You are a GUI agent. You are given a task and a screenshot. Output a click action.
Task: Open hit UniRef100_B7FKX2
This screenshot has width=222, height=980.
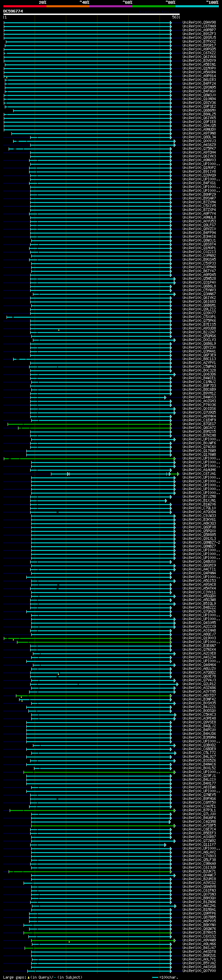click(199, 41)
